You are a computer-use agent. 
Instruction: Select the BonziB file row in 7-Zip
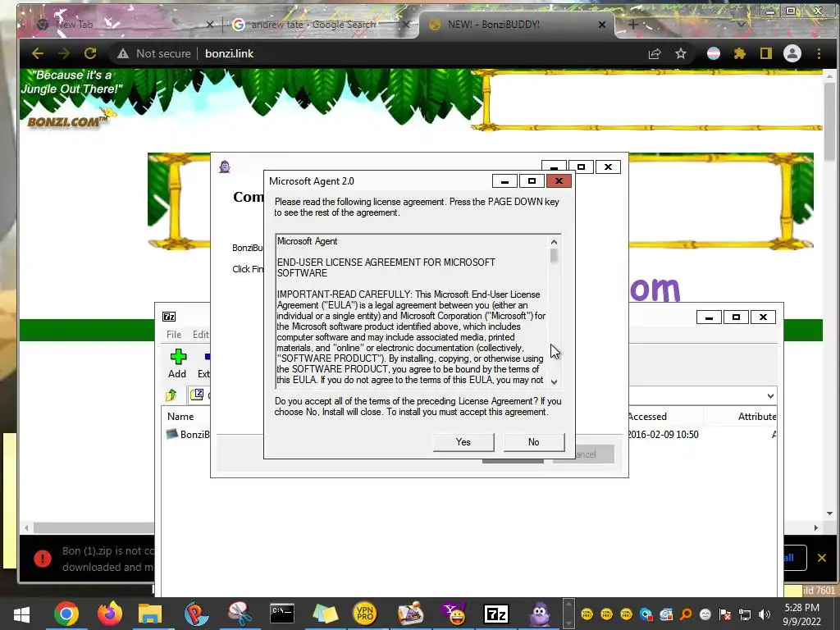(x=188, y=435)
